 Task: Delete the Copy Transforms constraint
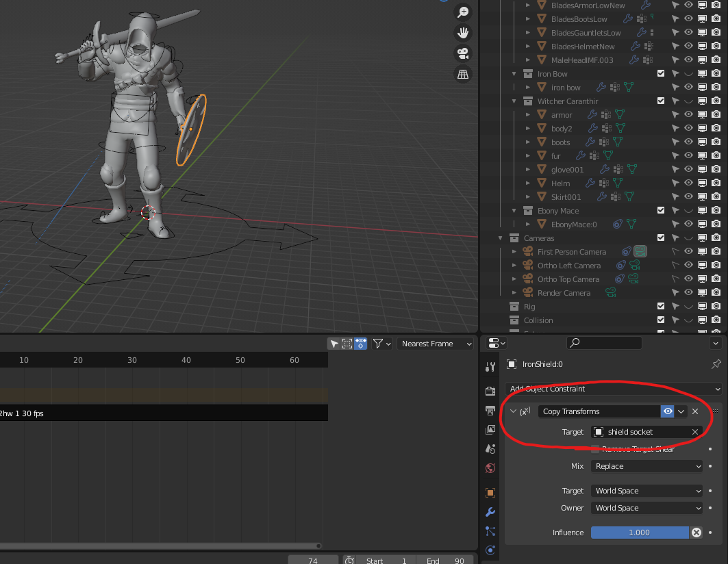(x=695, y=411)
